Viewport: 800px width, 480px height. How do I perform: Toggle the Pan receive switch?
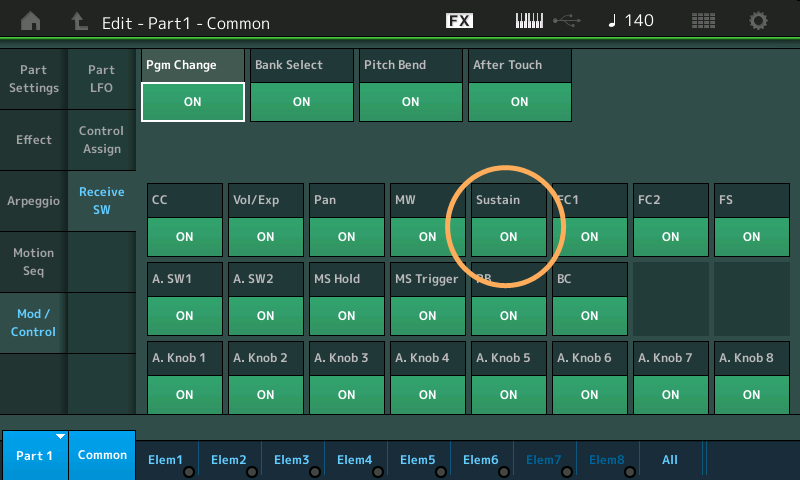[346, 237]
